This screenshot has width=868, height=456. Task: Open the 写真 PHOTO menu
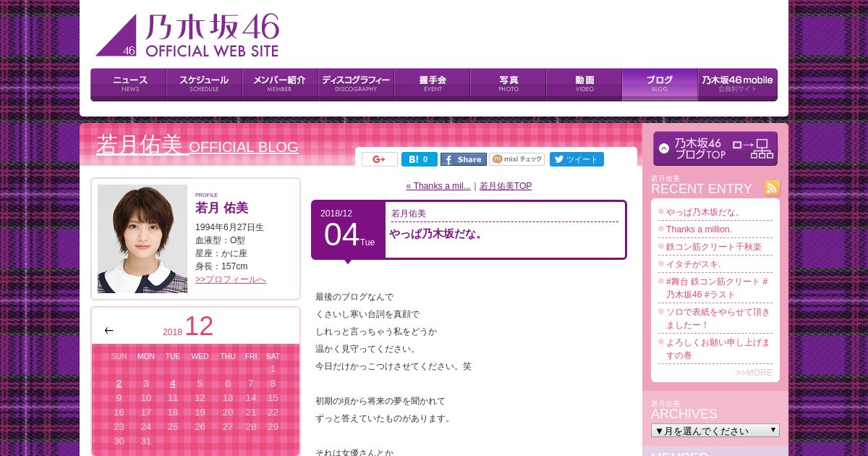508,85
